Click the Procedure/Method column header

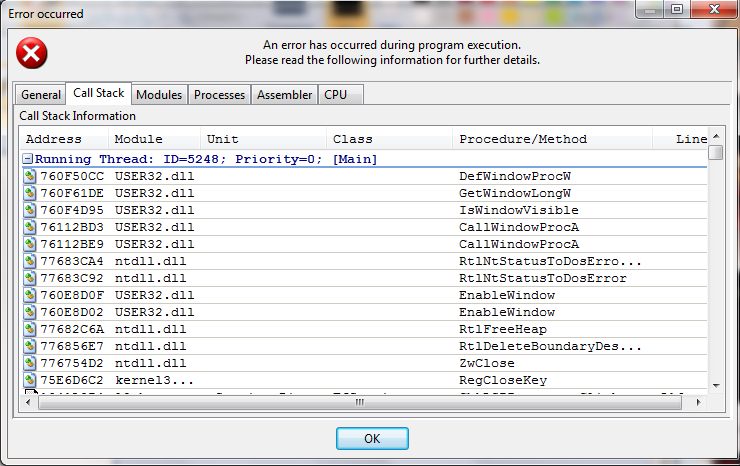pyautogui.click(x=523, y=139)
